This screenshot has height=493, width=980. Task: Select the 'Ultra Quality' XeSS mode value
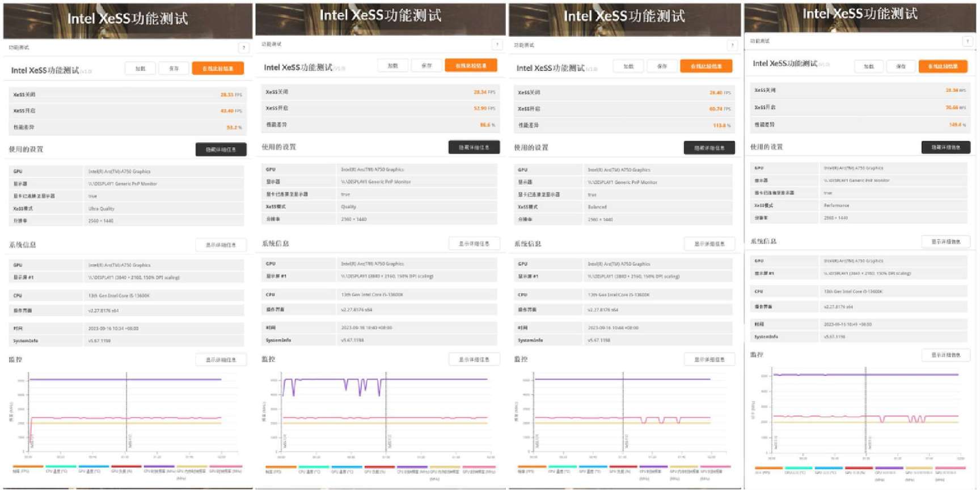102,209
